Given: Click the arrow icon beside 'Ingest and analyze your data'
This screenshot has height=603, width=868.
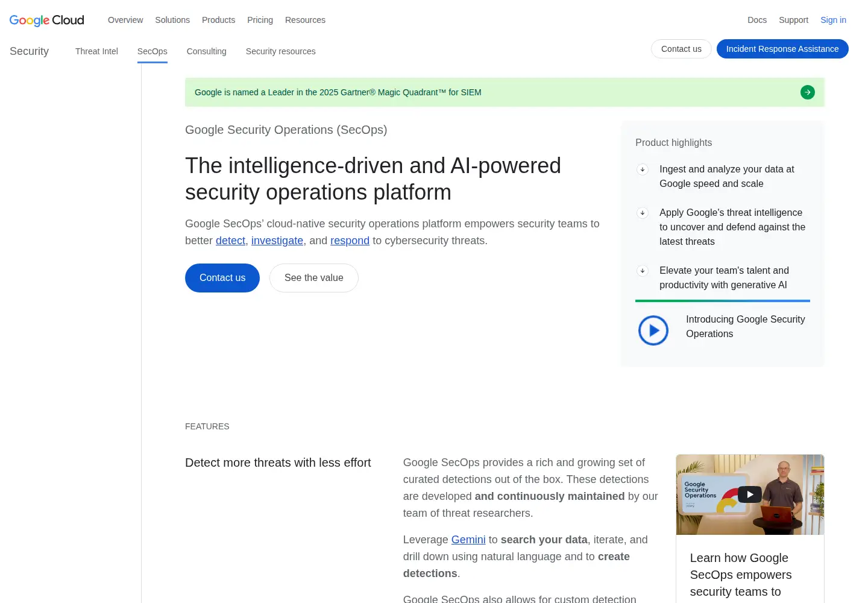Looking at the screenshot, I should coord(643,169).
